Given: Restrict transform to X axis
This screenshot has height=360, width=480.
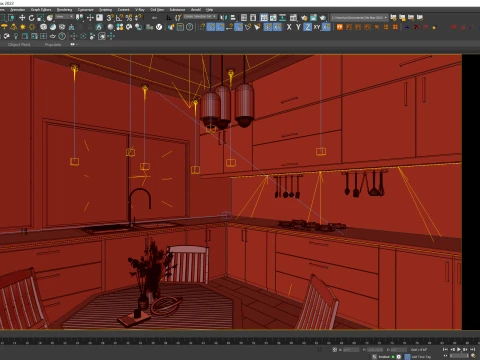Looking at the screenshot, I should 289,27.
